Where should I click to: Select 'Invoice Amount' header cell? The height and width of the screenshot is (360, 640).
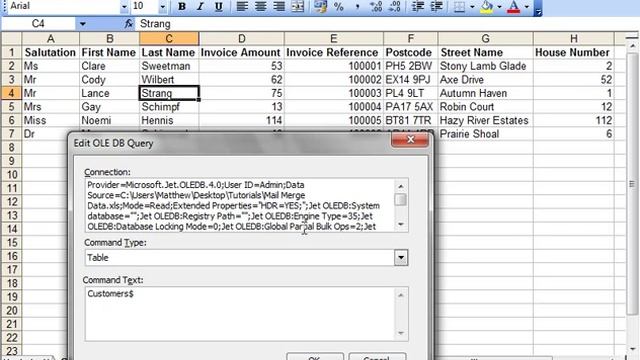(x=242, y=52)
